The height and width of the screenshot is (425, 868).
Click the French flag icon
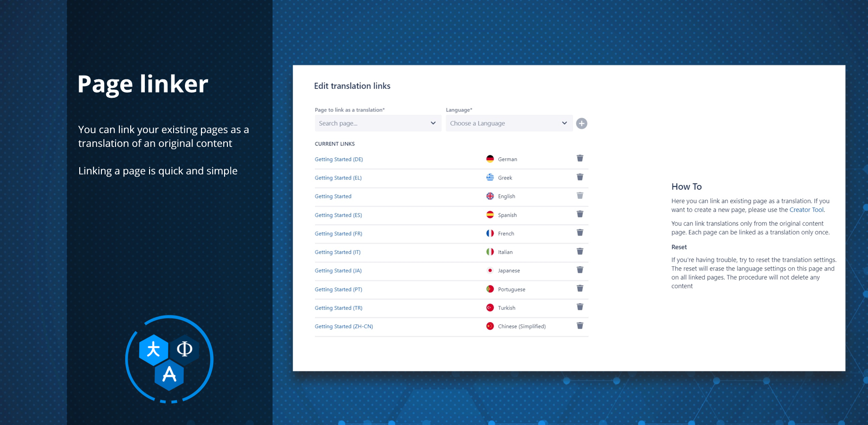[490, 233]
